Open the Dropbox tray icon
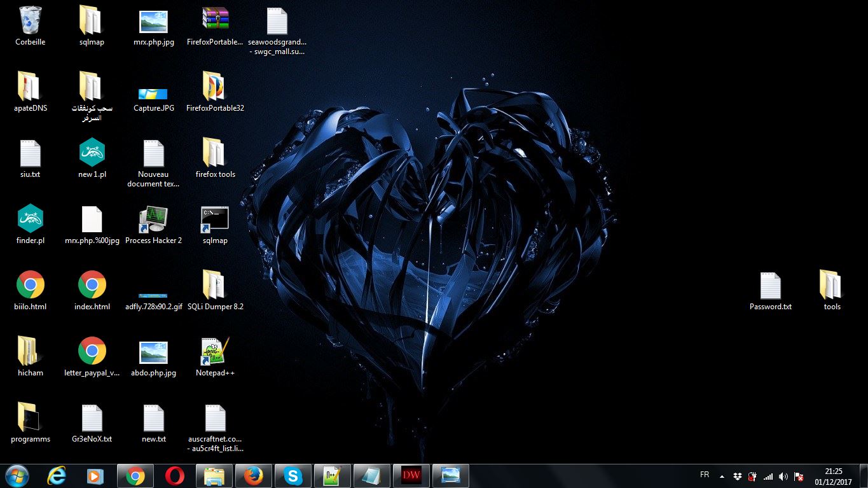The height and width of the screenshot is (488, 868). 737,477
